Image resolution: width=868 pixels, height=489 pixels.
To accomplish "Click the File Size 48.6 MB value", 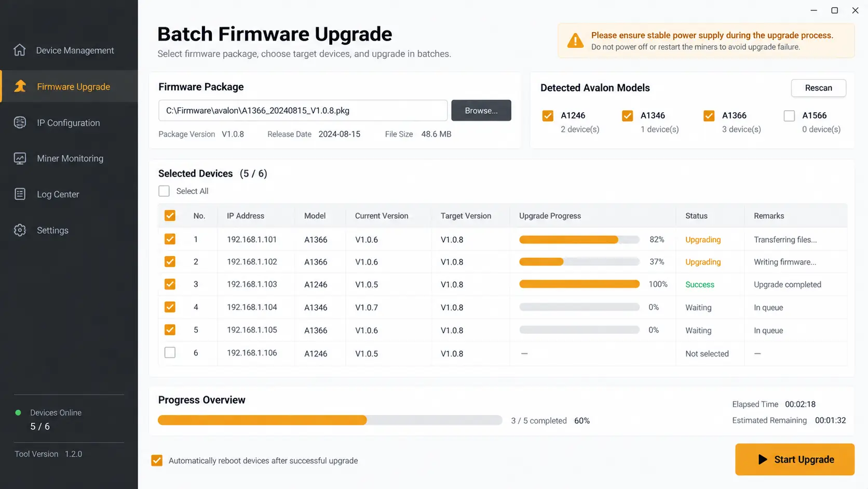I will tap(436, 134).
